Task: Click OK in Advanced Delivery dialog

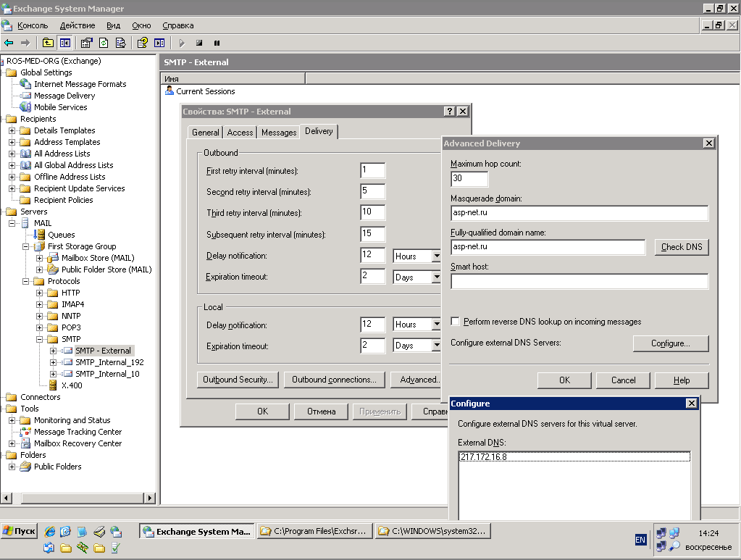Action: pos(564,380)
